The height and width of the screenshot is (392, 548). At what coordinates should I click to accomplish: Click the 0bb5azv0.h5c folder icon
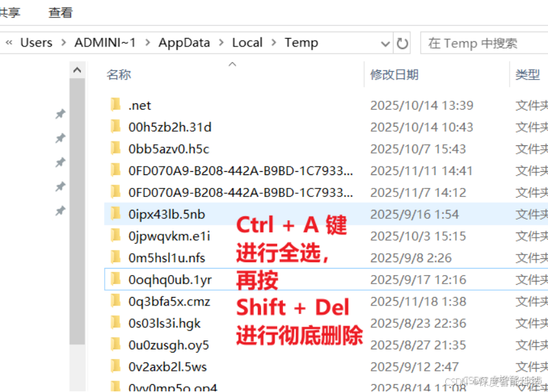[x=115, y=148]
